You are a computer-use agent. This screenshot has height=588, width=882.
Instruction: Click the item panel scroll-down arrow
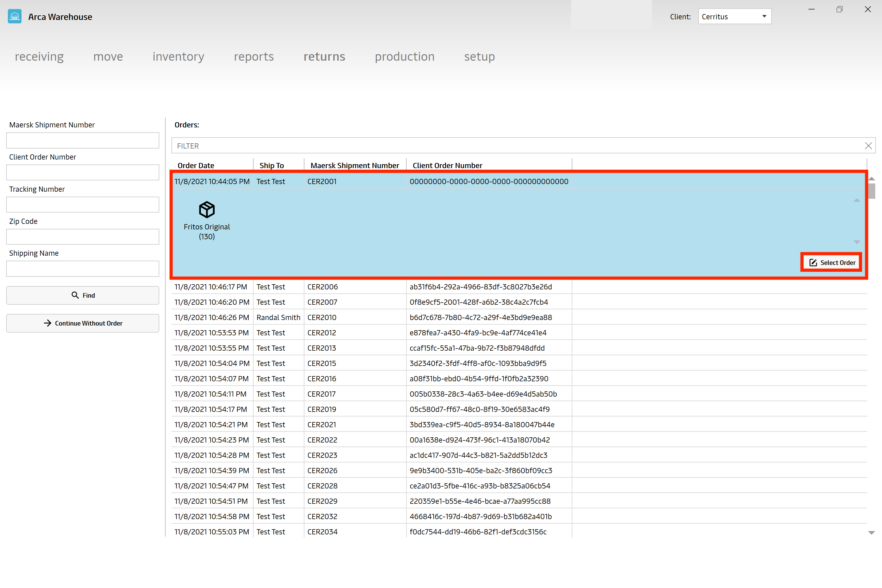point(857,242)
